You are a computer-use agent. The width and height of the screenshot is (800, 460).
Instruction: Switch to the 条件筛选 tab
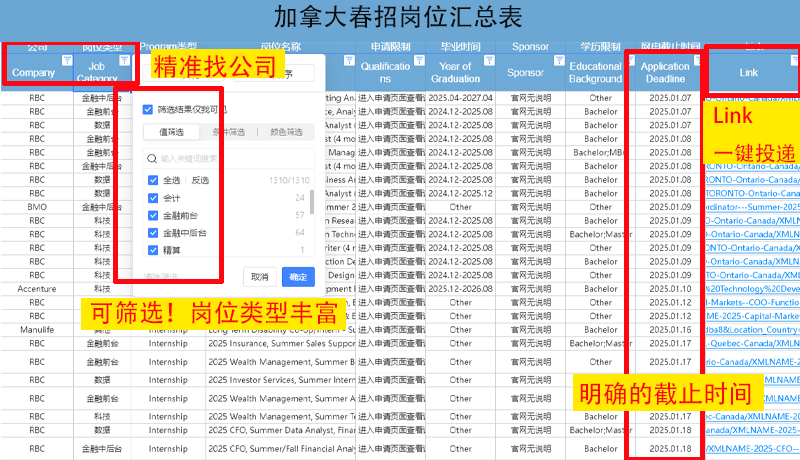coord(229,132)
